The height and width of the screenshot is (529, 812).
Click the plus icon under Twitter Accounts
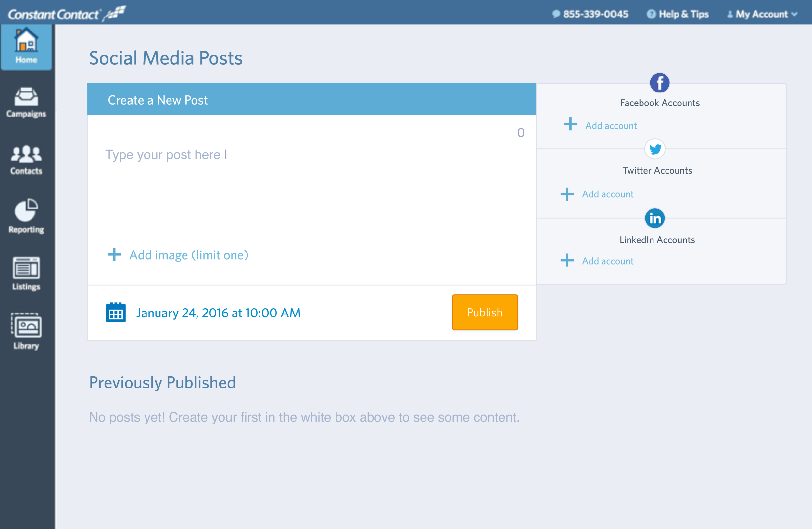click(567, 194)
